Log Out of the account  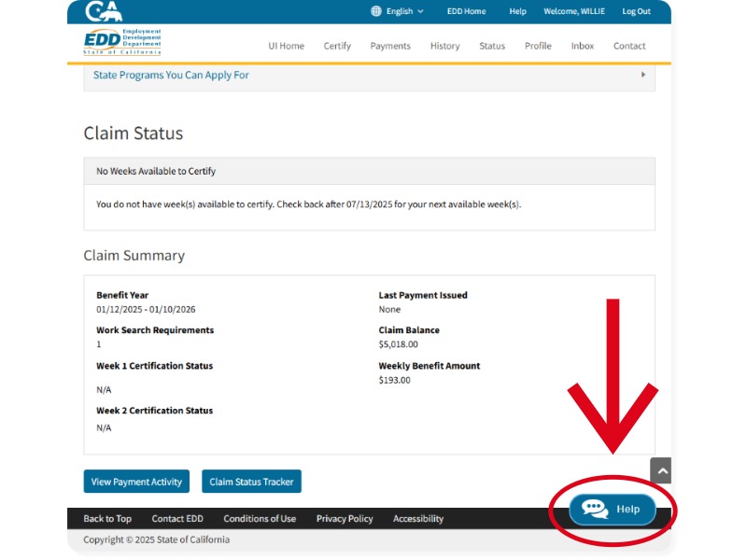coord(636,11)
